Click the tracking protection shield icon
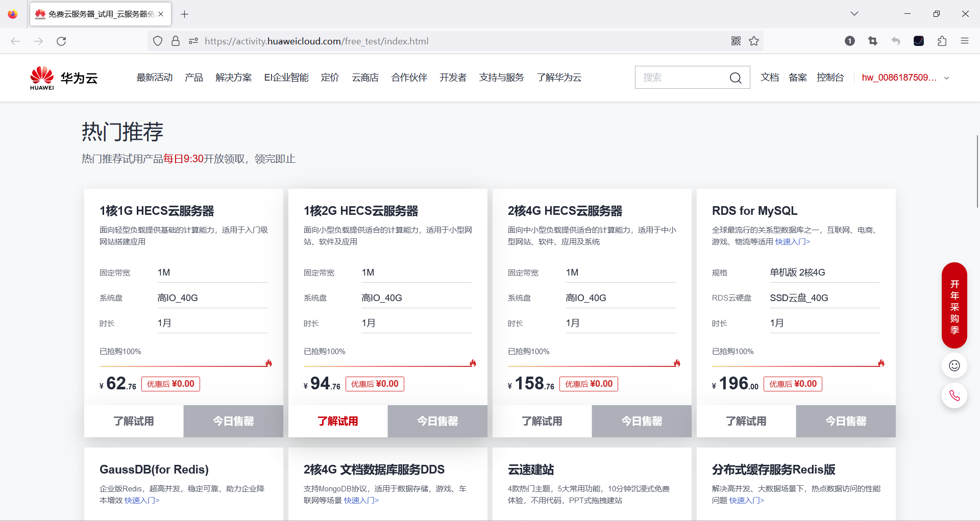The image size is (980, 521). [x=157, y=41]
